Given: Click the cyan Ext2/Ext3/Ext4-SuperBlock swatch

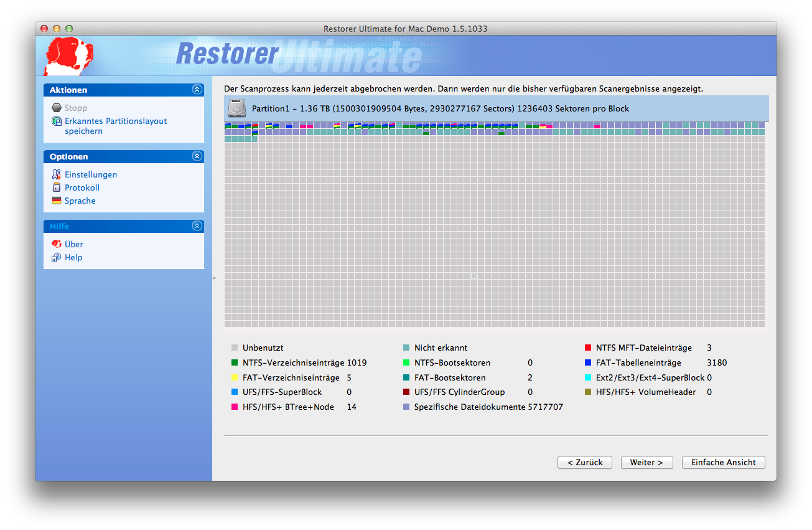Looking at the screenshot, I should [588, 377].
